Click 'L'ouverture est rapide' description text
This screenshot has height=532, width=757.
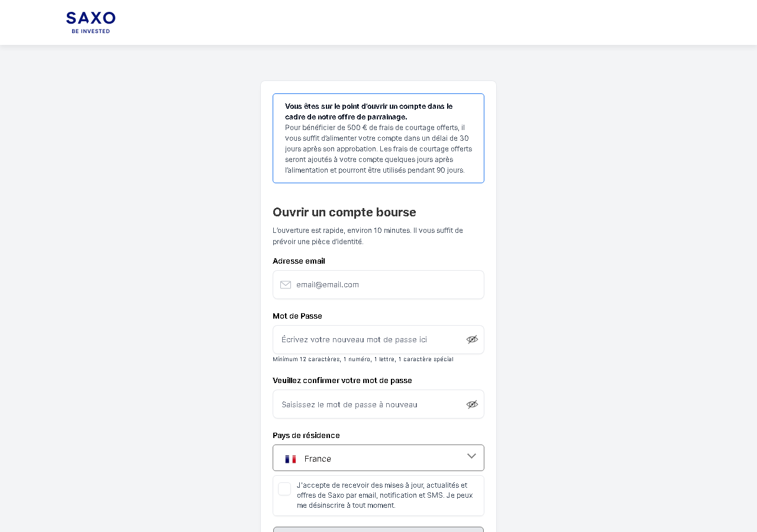(368, 236)
